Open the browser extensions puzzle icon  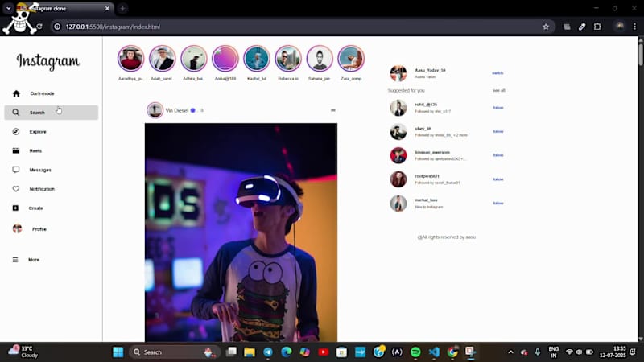(597, 27)
